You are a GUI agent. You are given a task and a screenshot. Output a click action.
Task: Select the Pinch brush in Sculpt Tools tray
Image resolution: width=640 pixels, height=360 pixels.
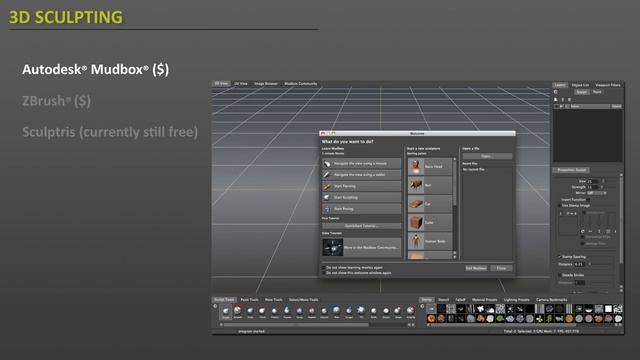click(262, 312)
